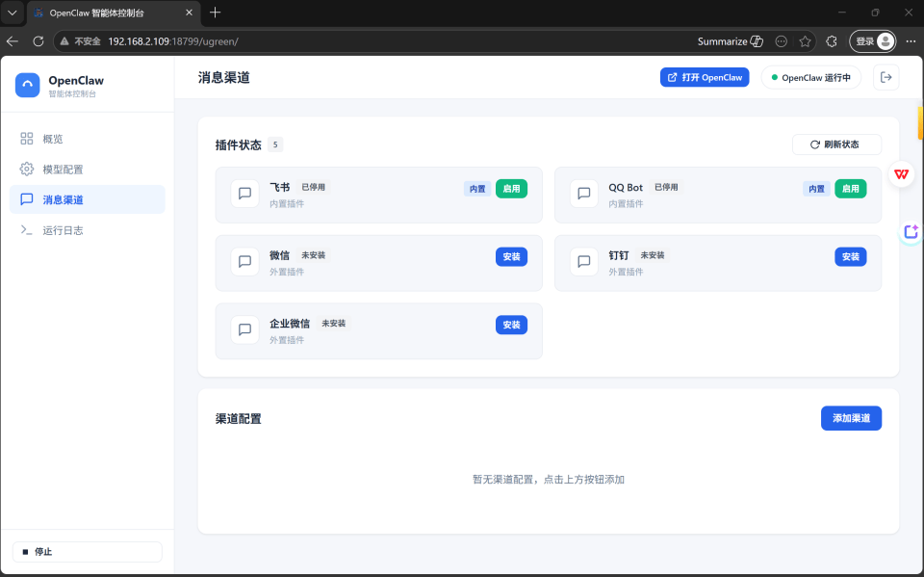924x577 pixels.
Task: Click 未安装 label on 微信 card
Action: tap(313, 255)
